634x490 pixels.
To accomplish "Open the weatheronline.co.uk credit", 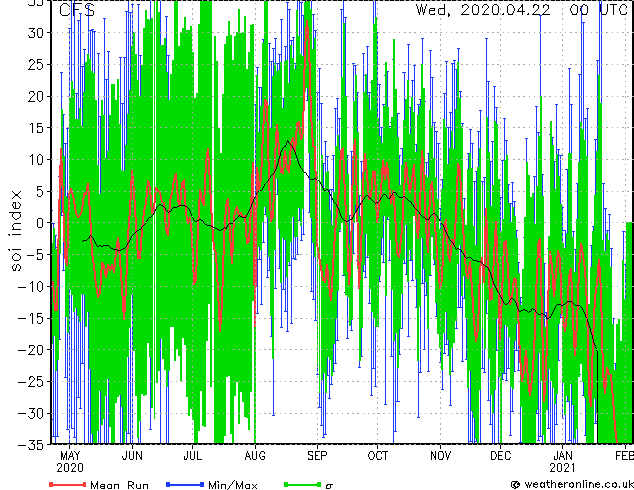I will 572,484.
